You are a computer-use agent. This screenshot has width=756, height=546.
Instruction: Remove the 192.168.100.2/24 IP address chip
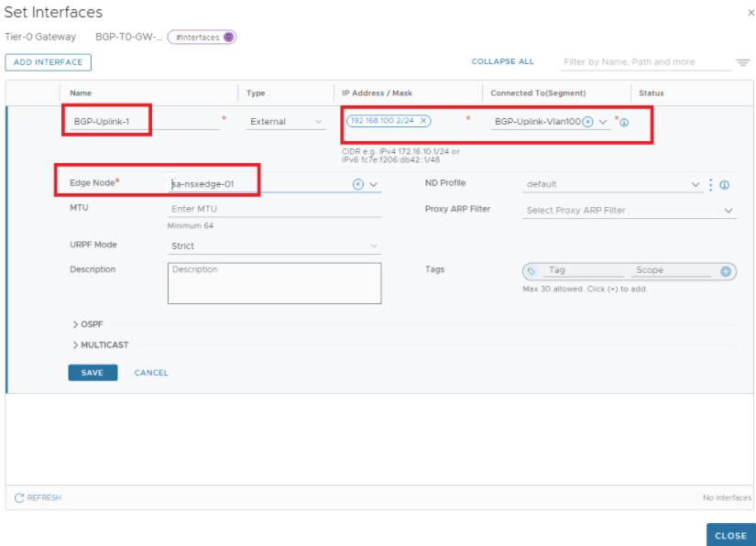click(x=422, y=120)
